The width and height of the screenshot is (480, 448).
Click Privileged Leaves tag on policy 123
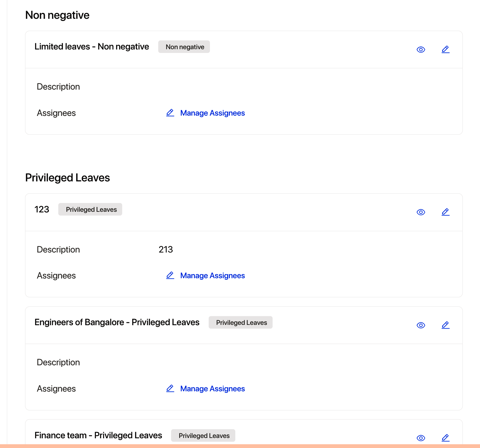coord(91,210)
